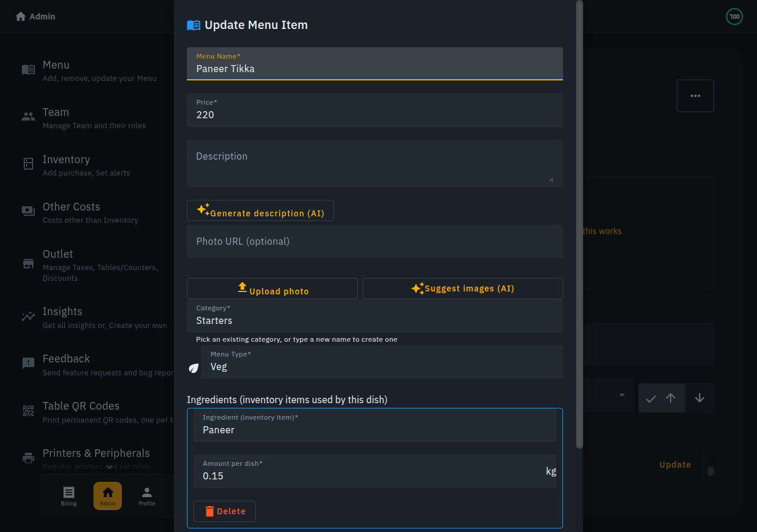
Task: Click the Price field showing 220
Action: 375,109
